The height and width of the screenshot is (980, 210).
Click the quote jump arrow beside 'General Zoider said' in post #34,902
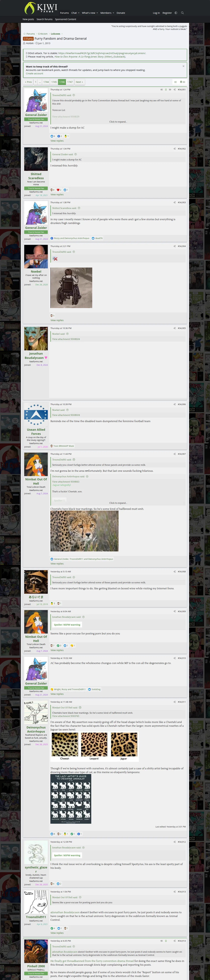(75, 155)
